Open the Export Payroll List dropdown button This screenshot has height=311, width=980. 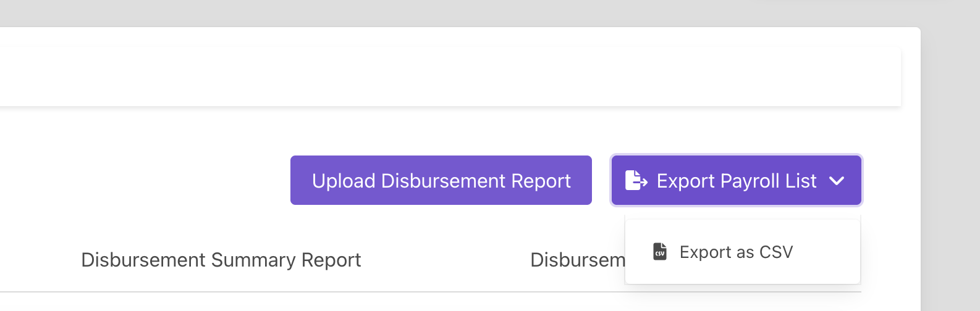tap(737, 180)
